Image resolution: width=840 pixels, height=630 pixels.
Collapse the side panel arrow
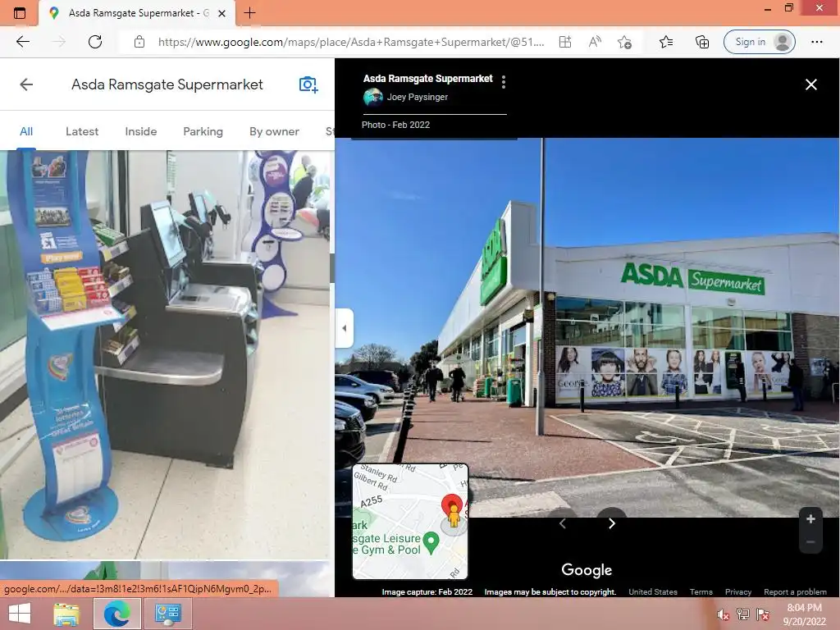pyautogui.click(x=344, y=328)
